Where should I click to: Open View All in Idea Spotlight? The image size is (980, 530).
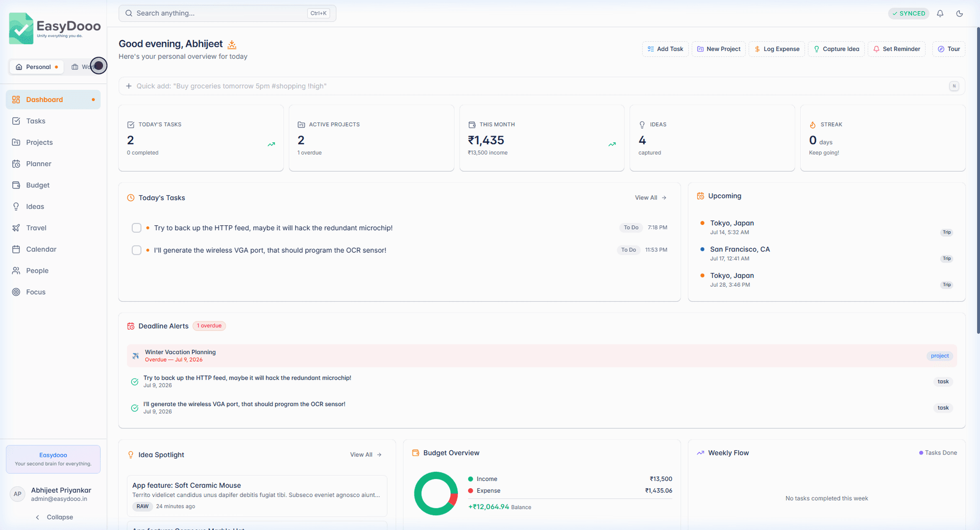coord(366,455)
